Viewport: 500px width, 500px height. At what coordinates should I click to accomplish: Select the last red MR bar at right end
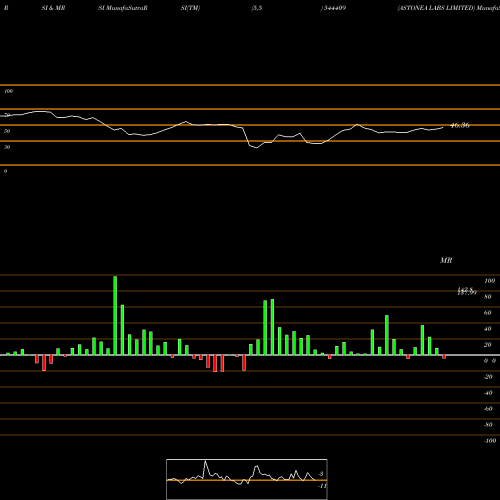pyautogui.click(x=444, y=357)
